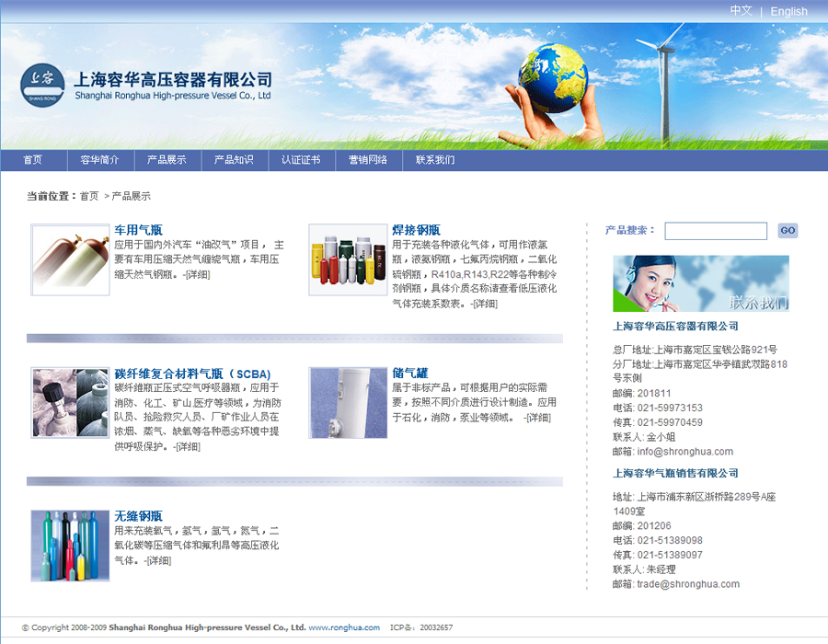View 详细 details for 无缝钢瓶

[158, 560]
